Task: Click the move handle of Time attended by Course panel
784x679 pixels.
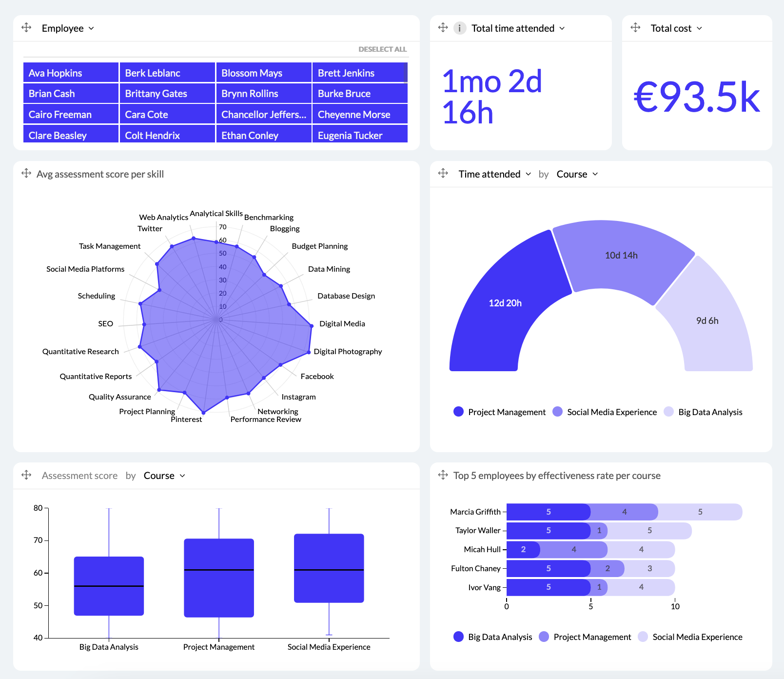Action: point(443,173)
